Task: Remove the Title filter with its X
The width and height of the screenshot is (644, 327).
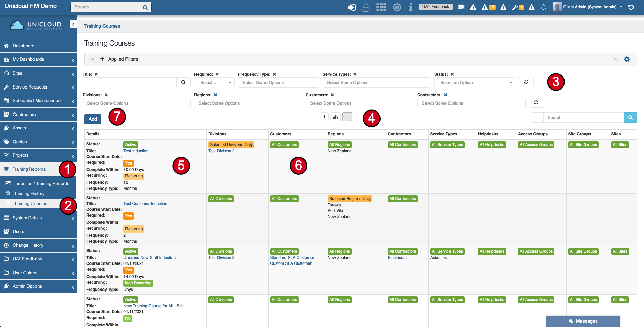Action: (x=96, y=74)
